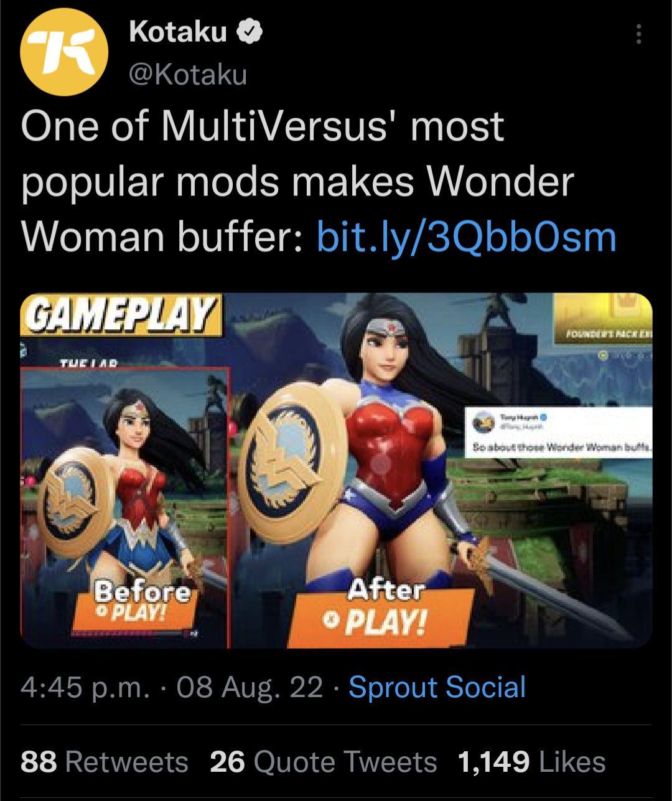The height and width of the screenshot is (801, 672).
Task: Click the 4:45 p.m. 08 Aug. 22 timestamp
Action: 172,687
